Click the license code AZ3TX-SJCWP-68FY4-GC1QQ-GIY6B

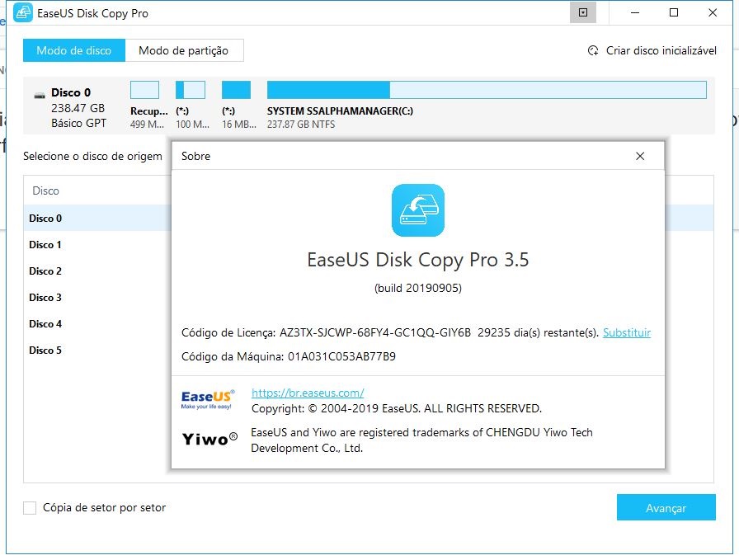[x=375, y=333]
